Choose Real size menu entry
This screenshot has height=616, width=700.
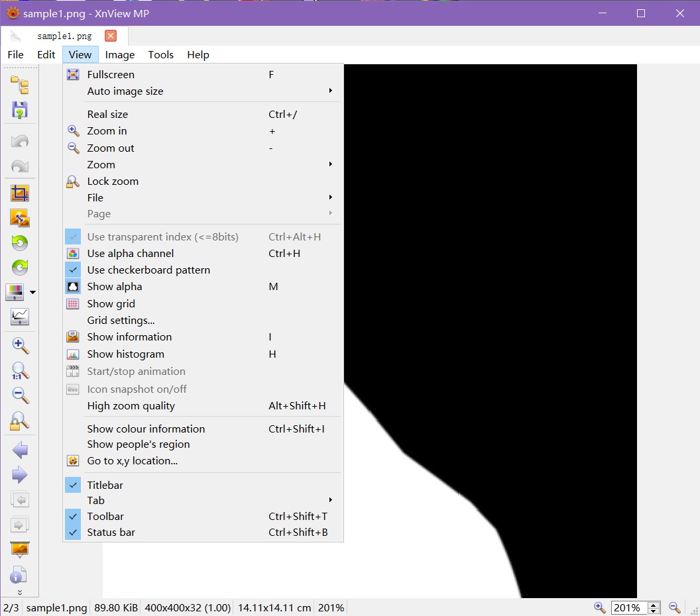pyautogui.click(x=203, y=114)
